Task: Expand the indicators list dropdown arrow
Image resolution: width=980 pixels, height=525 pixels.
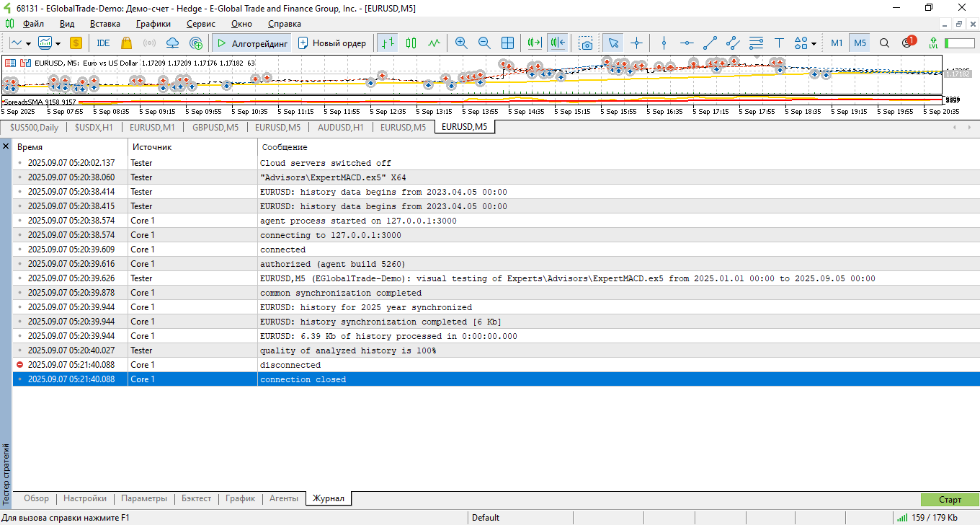Action: [x=57, y=43]
